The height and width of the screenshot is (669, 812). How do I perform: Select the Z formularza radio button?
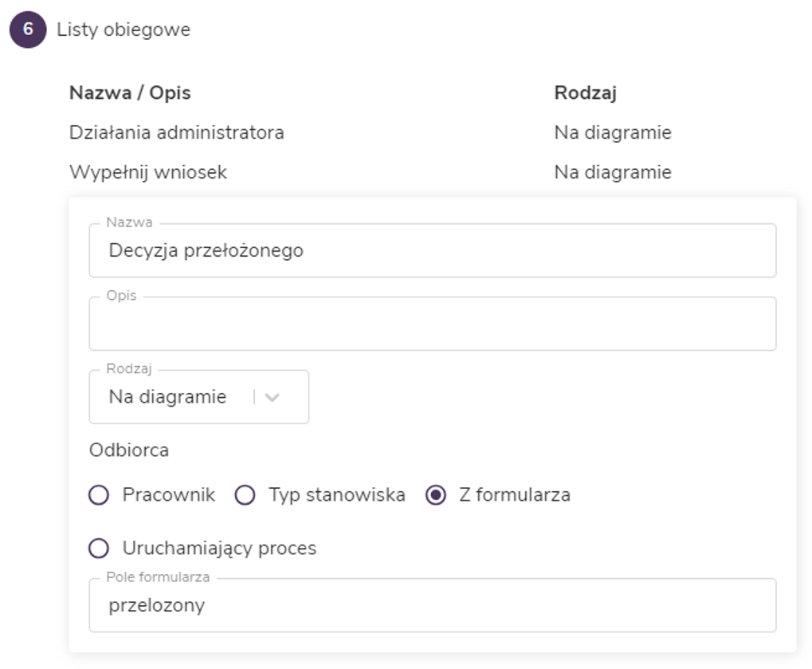tap(436, 495)
